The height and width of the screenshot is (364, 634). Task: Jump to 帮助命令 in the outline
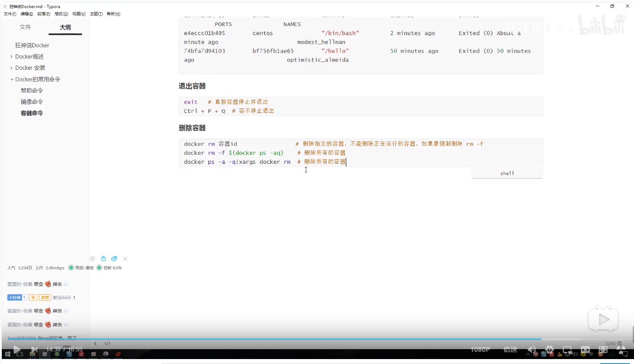click(x=32, y=90)
